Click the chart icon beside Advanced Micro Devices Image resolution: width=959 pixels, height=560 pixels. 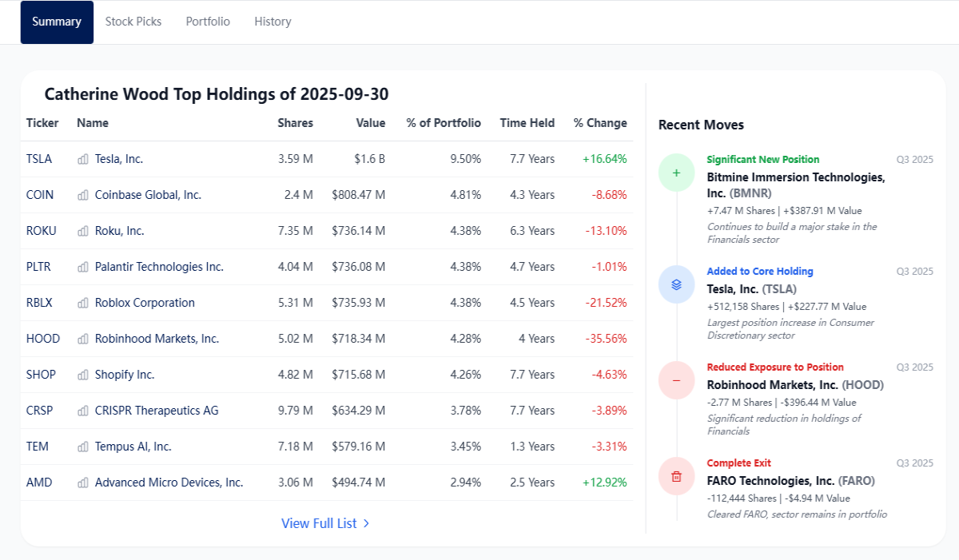coord(83,483)
